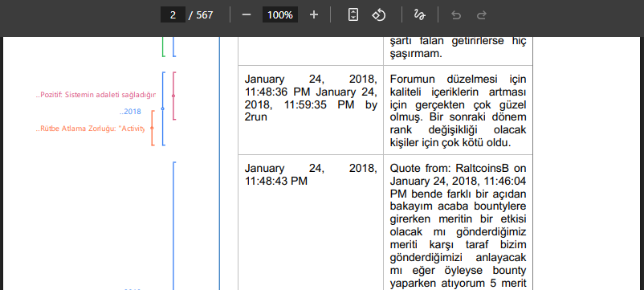This screenshot has height=290, width=644.
Task: Select the pink 'Pozitif: Sistemin adaleti' annotation label
Action: 96,96
